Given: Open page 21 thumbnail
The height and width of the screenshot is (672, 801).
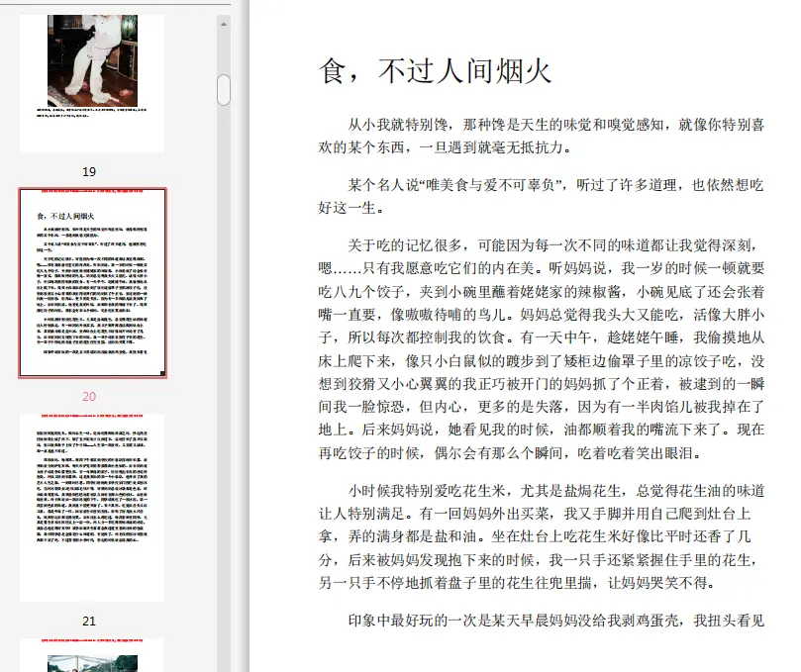Looking at the screenshot, I should click(92, 508).
